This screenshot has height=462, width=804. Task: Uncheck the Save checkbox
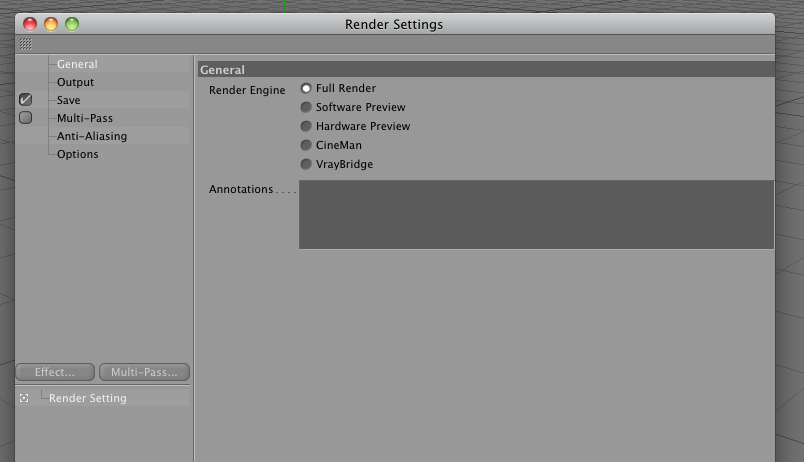coord(26,100)
